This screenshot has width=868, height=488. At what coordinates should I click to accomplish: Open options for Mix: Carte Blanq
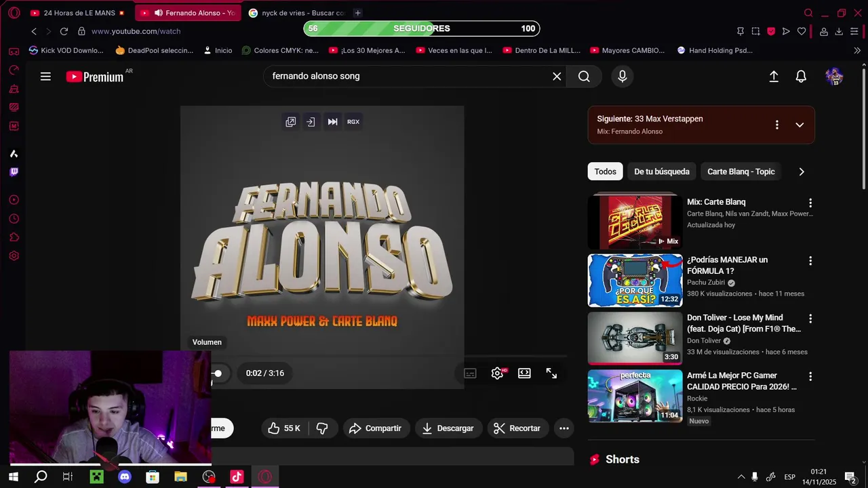point(810,203)
